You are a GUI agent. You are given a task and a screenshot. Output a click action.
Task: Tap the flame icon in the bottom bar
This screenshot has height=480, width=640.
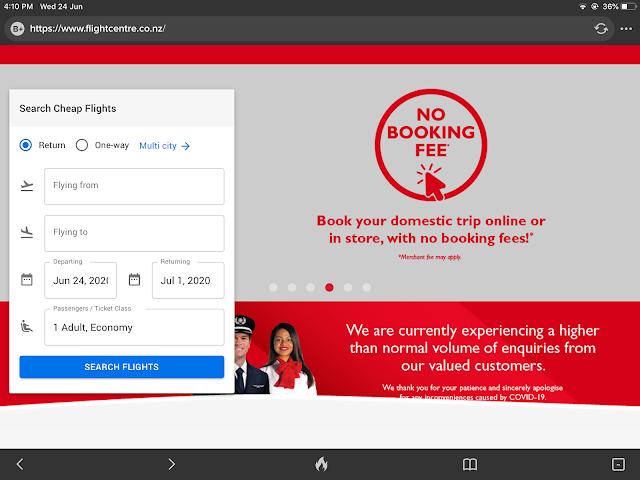tap(321, 464)
